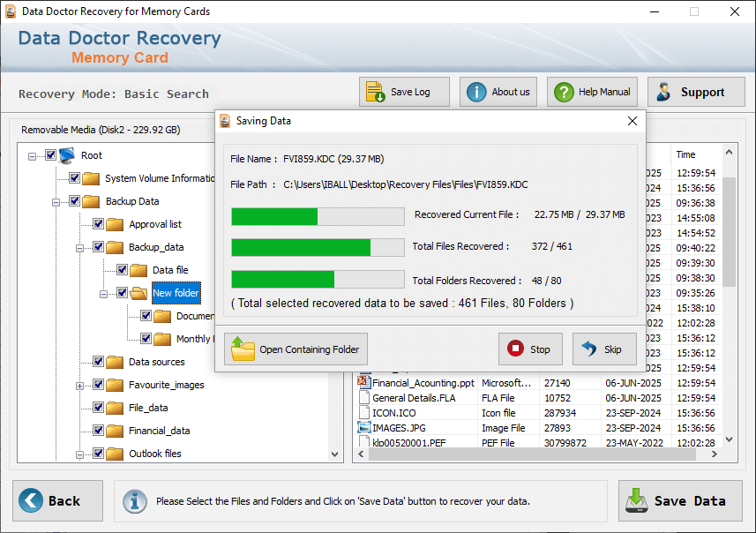The image size is (756, 533).
Task: Click the Backup Data folder icon
Action: tap(91, 201)
